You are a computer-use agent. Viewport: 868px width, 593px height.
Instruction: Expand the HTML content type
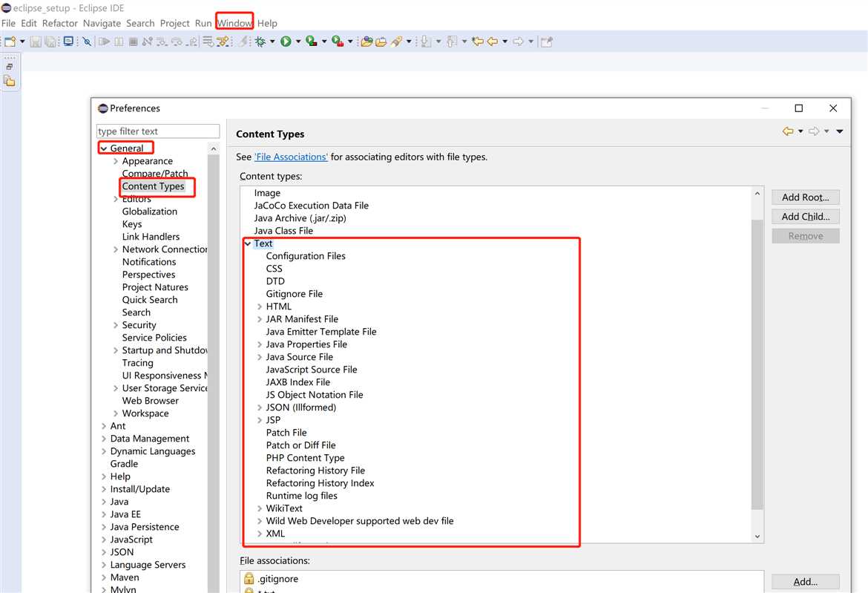click(x=259, y=307)
